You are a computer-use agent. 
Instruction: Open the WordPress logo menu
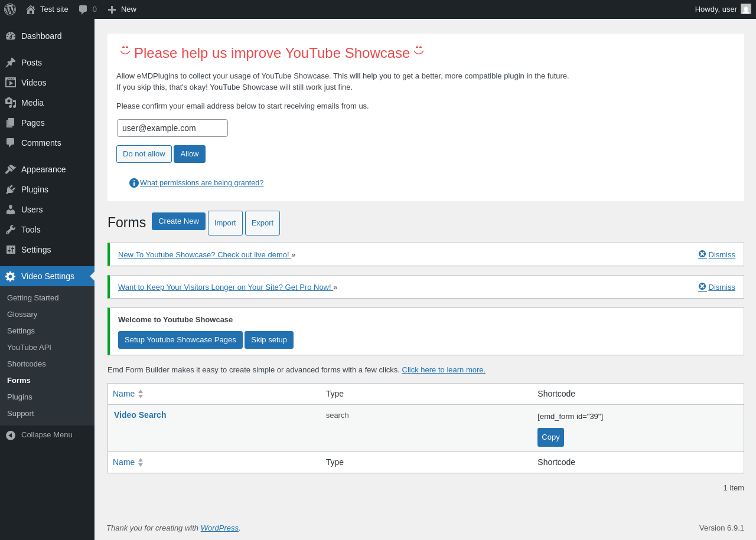pyautogui.click(x=10, y=9)
